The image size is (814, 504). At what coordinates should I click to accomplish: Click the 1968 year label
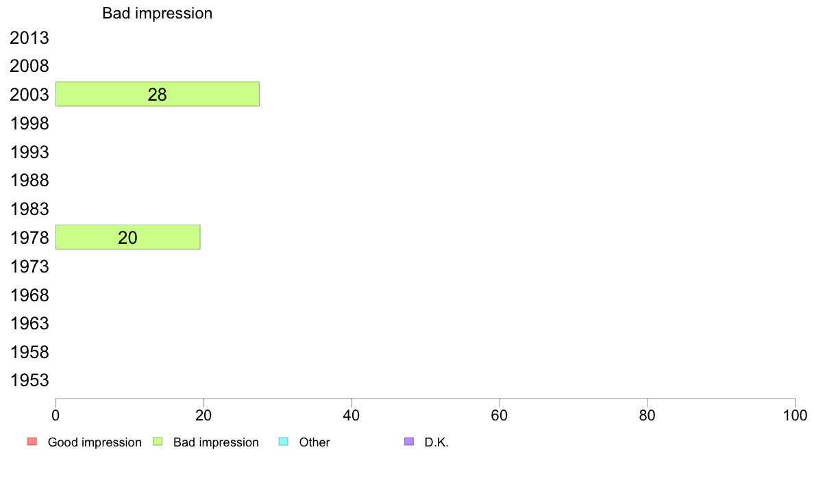(29, 295)
